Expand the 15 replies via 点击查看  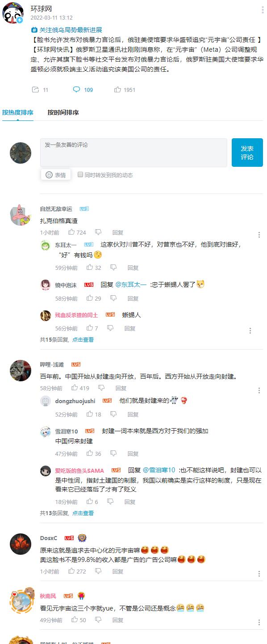(83, 340)
